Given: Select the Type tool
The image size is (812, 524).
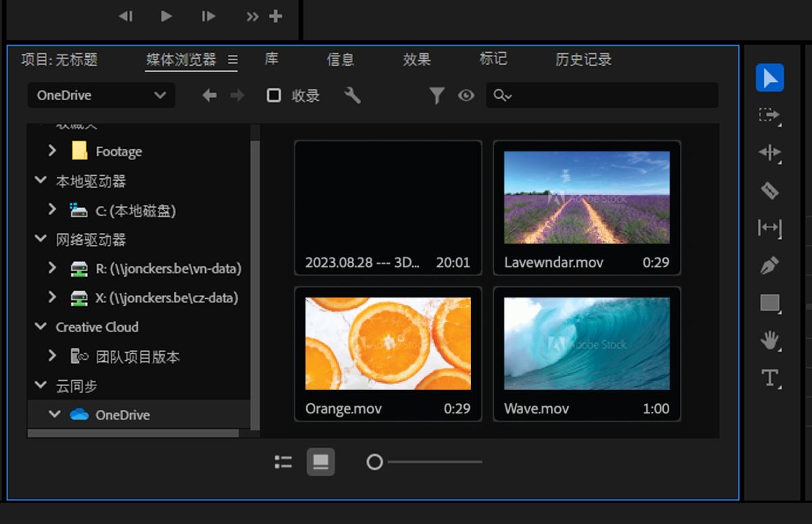Looking at the screenshot, I should point(769,377).
